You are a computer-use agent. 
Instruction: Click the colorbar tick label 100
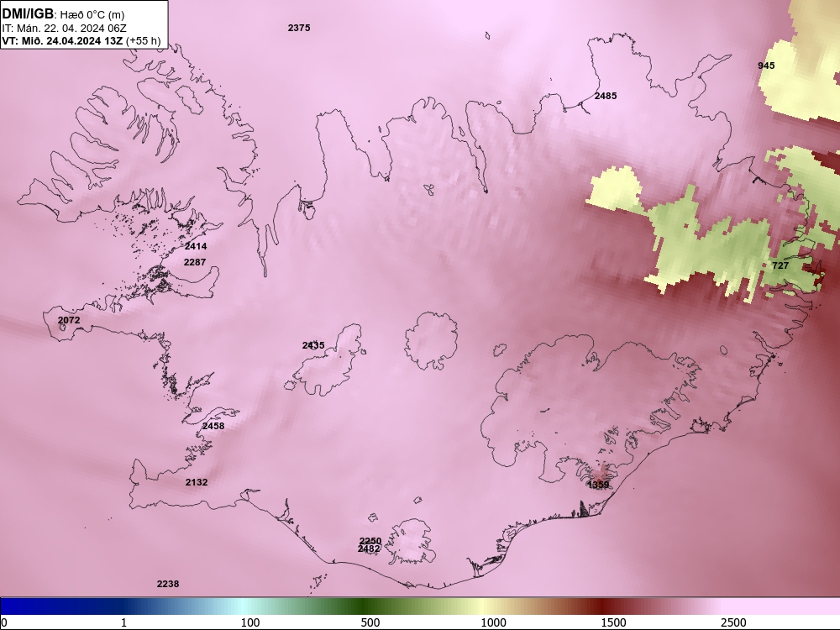click(250, 622)
